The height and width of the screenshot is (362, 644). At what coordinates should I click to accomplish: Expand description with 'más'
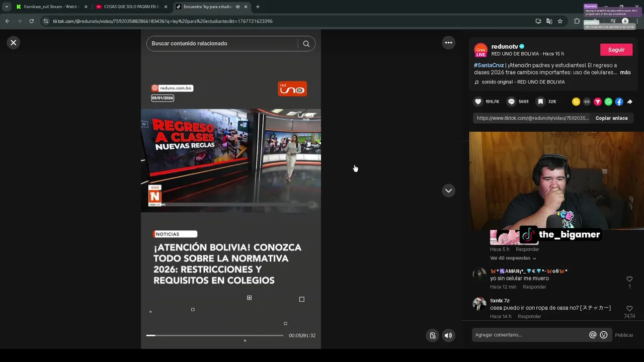click(x=625, y=72)
